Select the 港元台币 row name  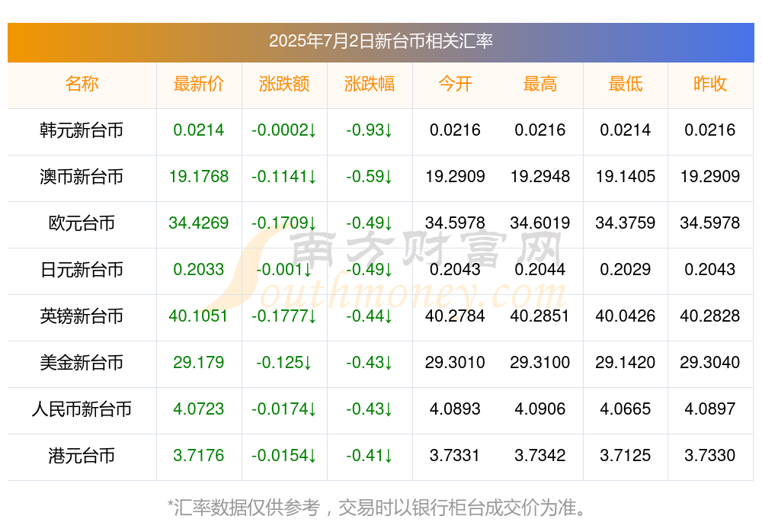pyautogui.click(x=82, y=456)
